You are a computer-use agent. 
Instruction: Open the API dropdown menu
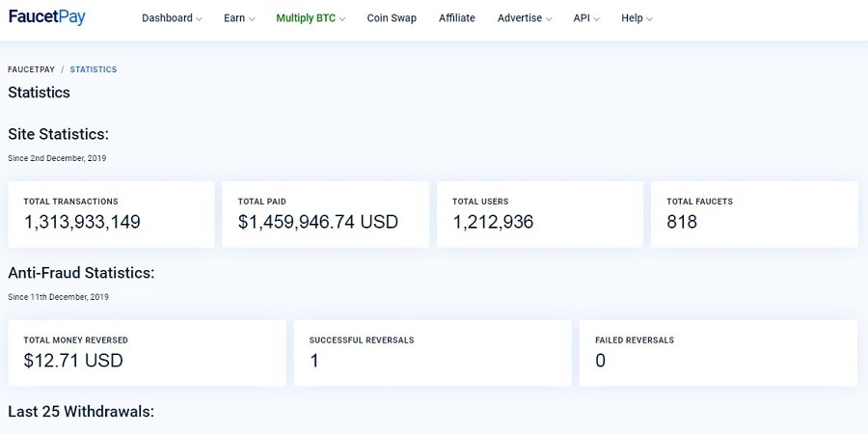pos(586,18)
